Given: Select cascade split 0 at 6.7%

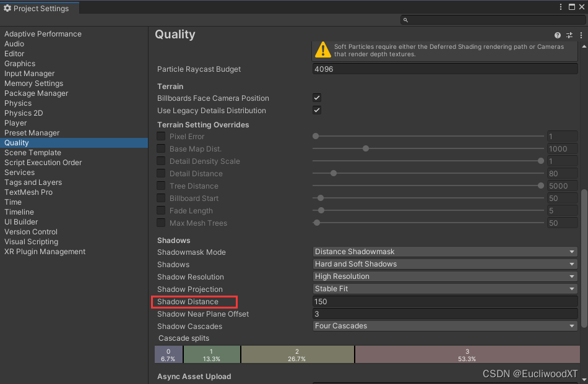Looking at the screenshot, I should click(168, 355).
